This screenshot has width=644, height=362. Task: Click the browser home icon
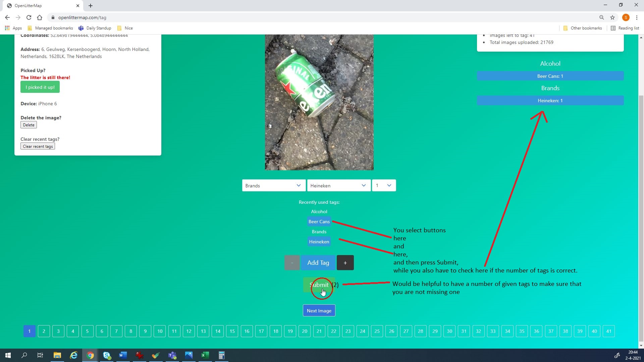point(40,17)
